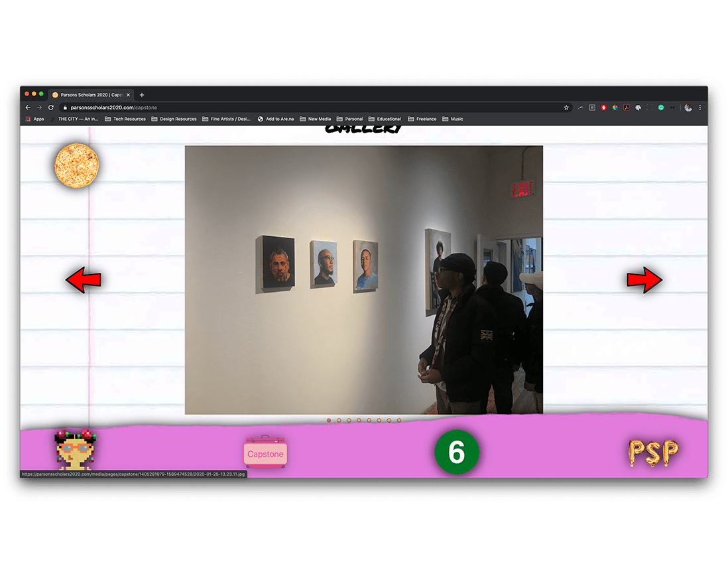This screenshot has width=728, height=576.
Task: Click the green dashed-square extension icon
Action: (x=650, y=108)
